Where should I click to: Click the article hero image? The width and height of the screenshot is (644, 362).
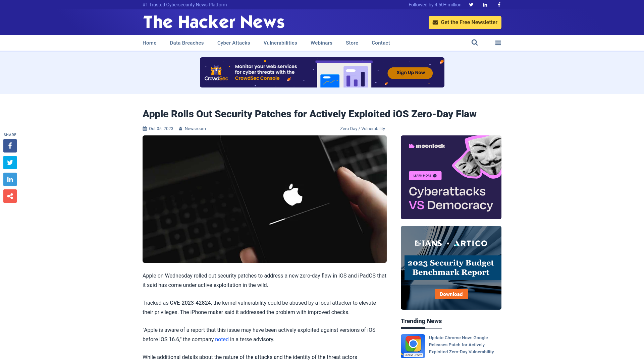265,198
